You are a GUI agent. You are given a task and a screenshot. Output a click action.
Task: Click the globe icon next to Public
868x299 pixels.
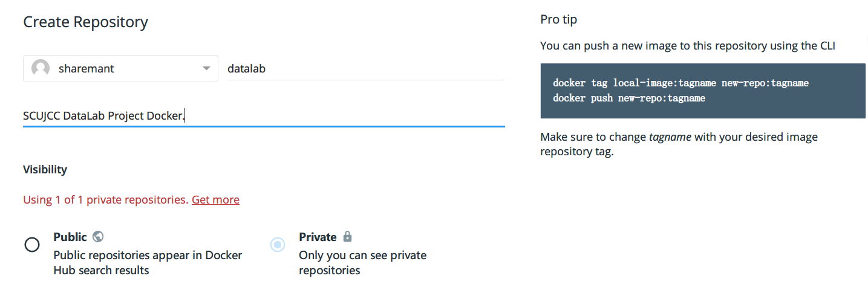98,237
